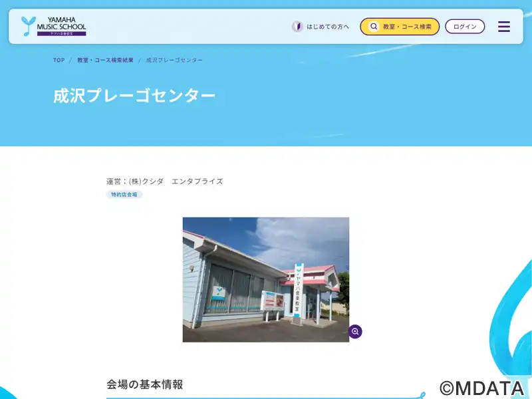The height and width of the screenshot is (399, 532).
Task: Enlarge the school building photo
Action: point(265,279)
